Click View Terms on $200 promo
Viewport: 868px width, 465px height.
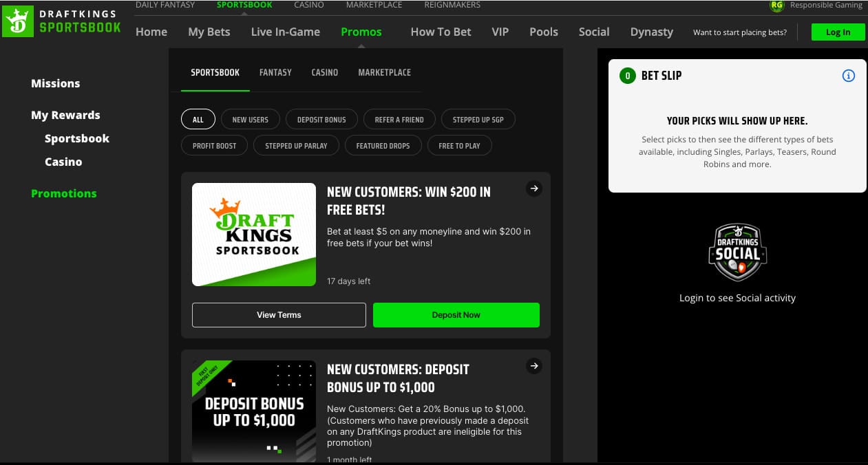[x=279, y=315]
